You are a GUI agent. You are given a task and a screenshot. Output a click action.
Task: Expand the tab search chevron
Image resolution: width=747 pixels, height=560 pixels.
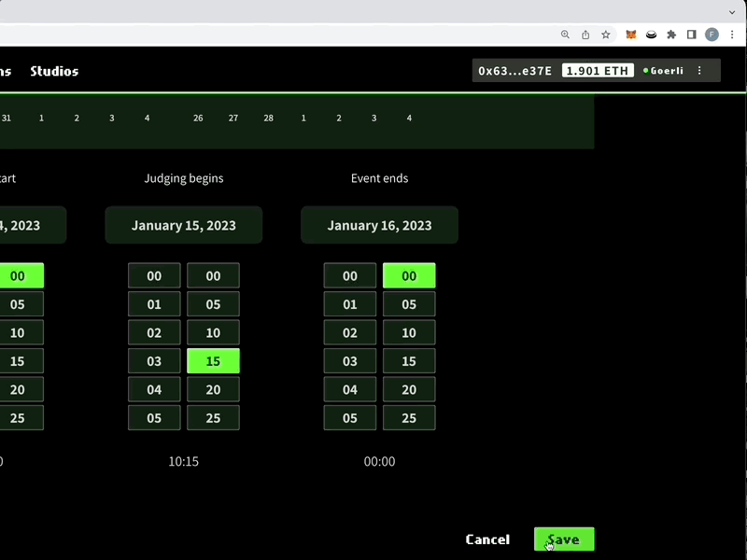[x=732, y=12]
